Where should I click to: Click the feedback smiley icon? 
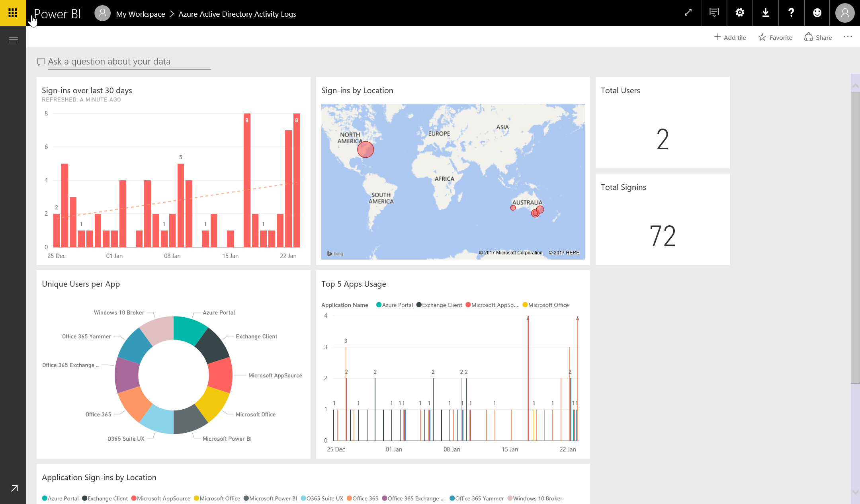click(x=817, y=13)
